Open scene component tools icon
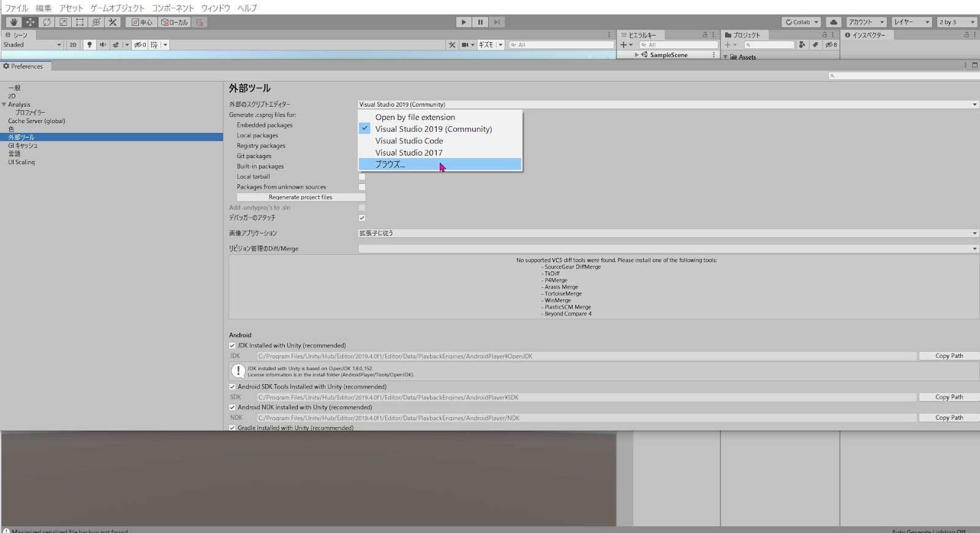Screen dimensions: 980x533 click(x=452, y=45)
